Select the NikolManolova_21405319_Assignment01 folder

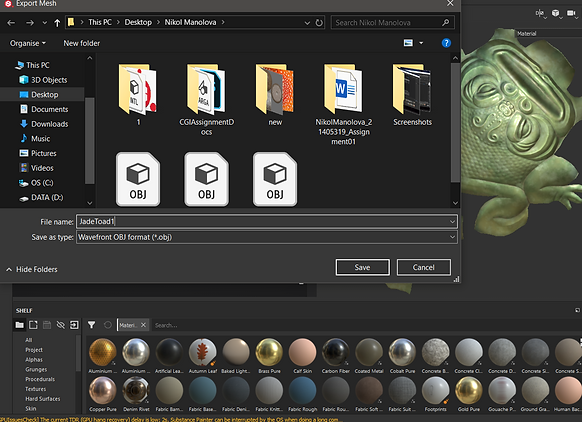[x=343, y=104]
